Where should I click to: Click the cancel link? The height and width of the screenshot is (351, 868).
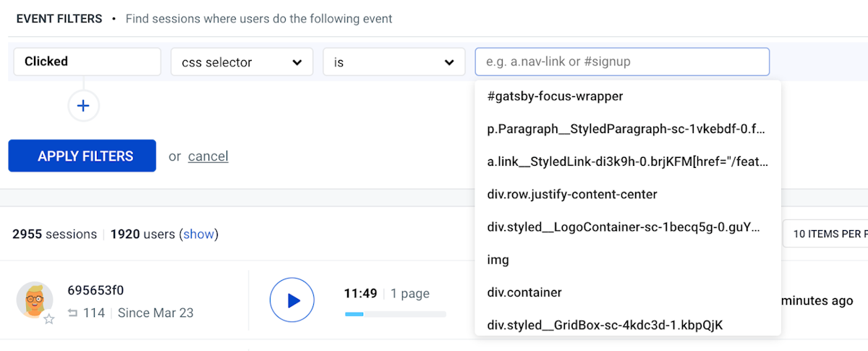coord(208,156)
